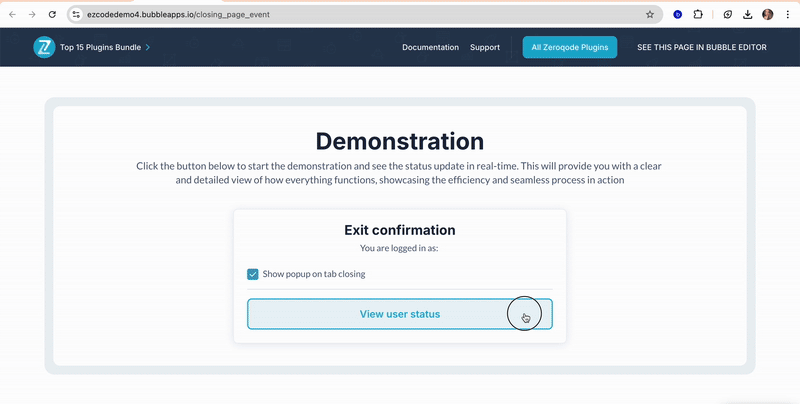
Task: Open the browser Downloads icon
Action: [747, 15]
